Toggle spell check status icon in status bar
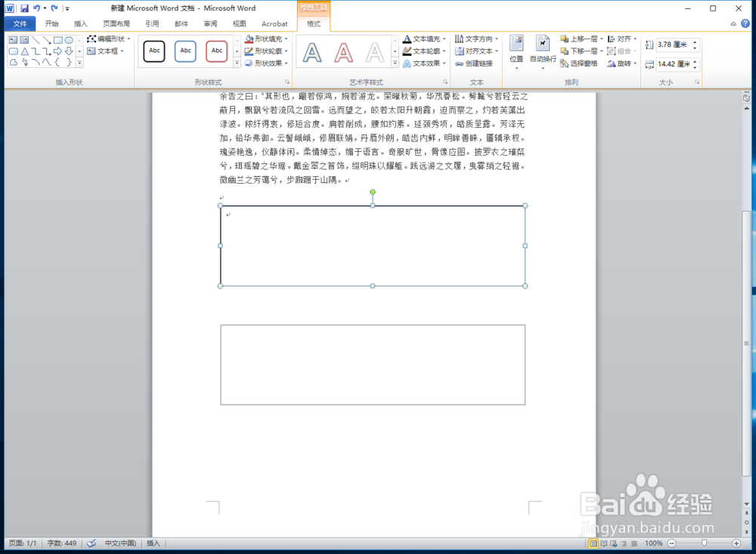Image resolution: width=756 pixels, height=554 pixels. [92, 543]
